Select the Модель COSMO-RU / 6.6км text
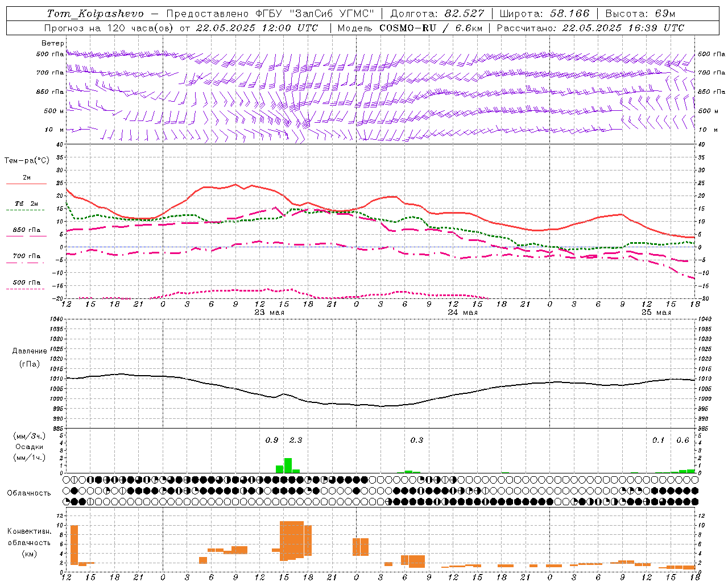Screen dimensions: 728x582 coord(410,28)
